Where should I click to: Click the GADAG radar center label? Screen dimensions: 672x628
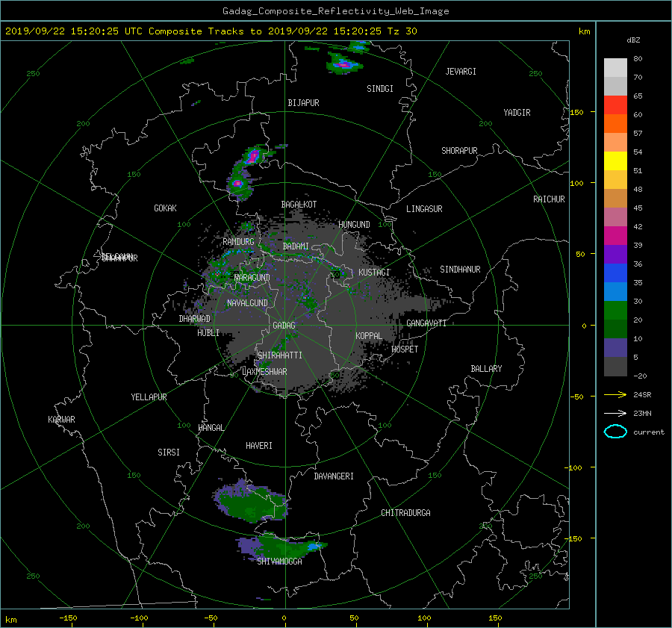[284, 326]
